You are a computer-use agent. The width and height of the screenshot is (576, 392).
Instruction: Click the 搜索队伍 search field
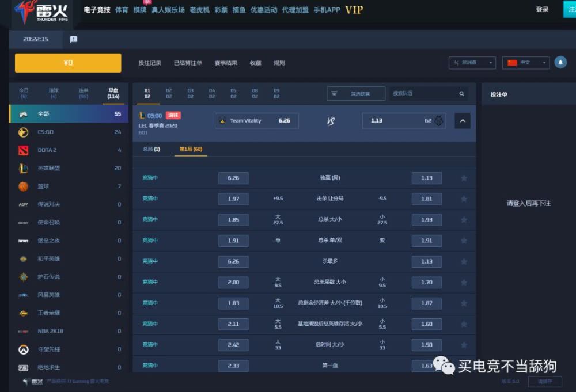(x=425, y=94)
